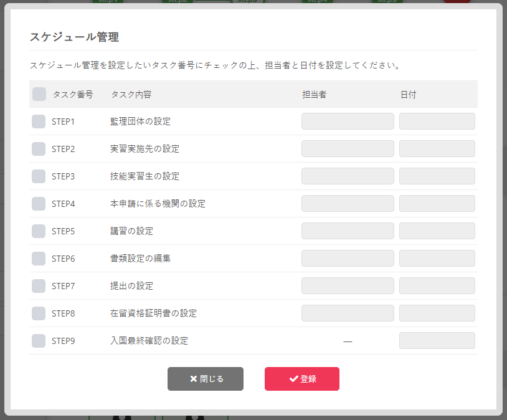Click the date field for STEP9 入国最終確認の設定
This screenshot has height=420, width=507.
pos(437,341)
